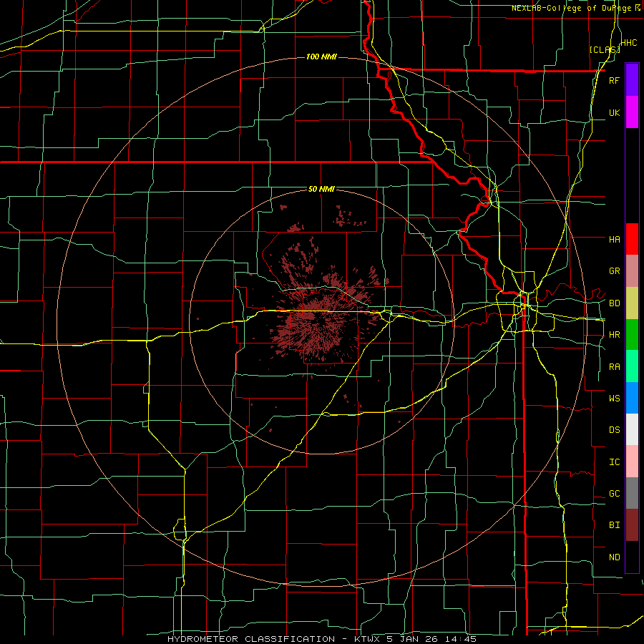Select the GC gray legend swatch
Screen dimensions: 644x644
click(632, 493)
